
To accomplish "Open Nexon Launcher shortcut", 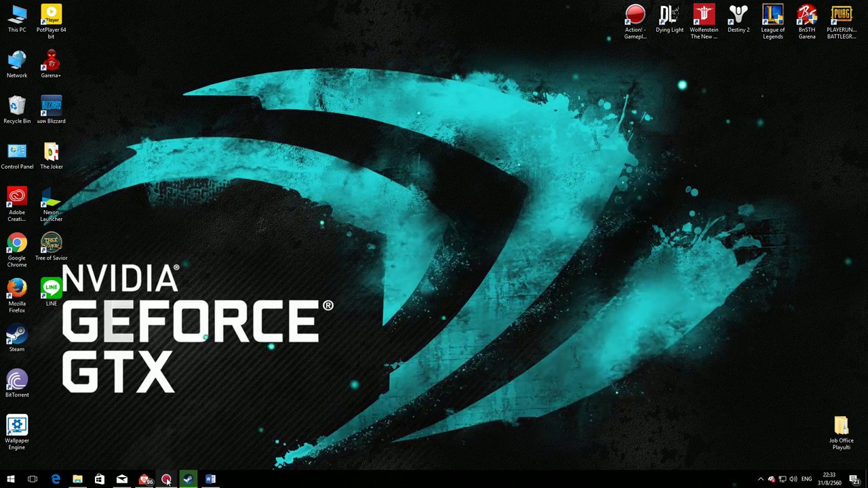I will pos(51,205).
